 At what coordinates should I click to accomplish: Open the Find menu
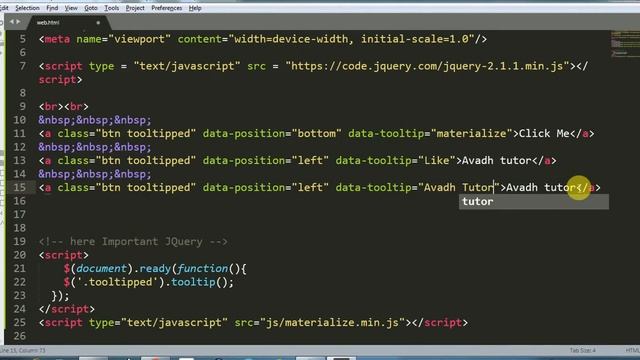[52, 8]
